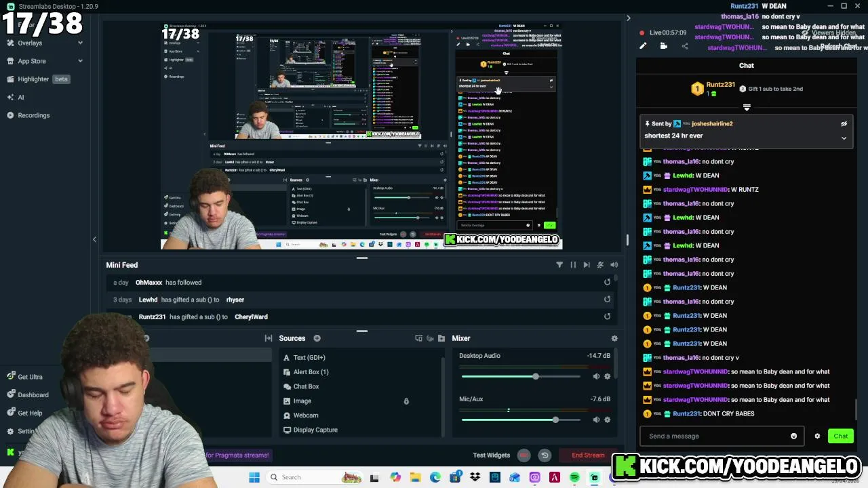
Task: Click the End Stream button
Action: click(x=588, y=455)
